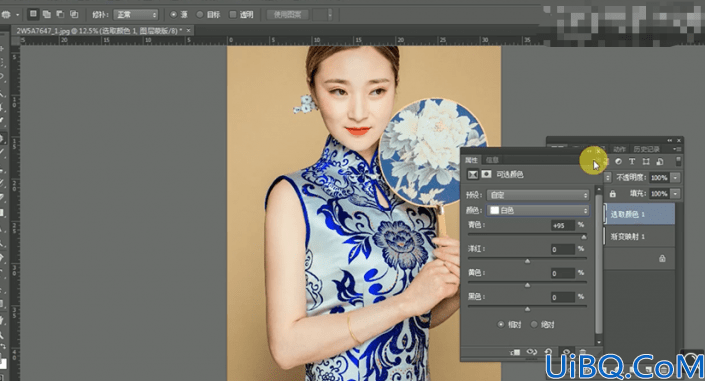Viewport: 705px width, 381px height.
Task: Select the 绝对 radio button
Action: [534, 324]
